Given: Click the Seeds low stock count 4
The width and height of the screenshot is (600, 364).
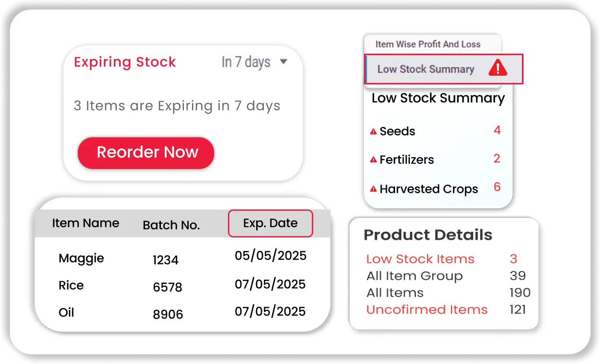Looking at the screenshot, I should point(497,130).
